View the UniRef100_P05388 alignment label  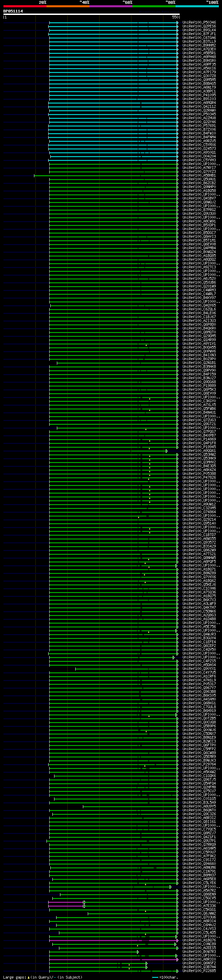pyautogui.click(x=199, y=473)
